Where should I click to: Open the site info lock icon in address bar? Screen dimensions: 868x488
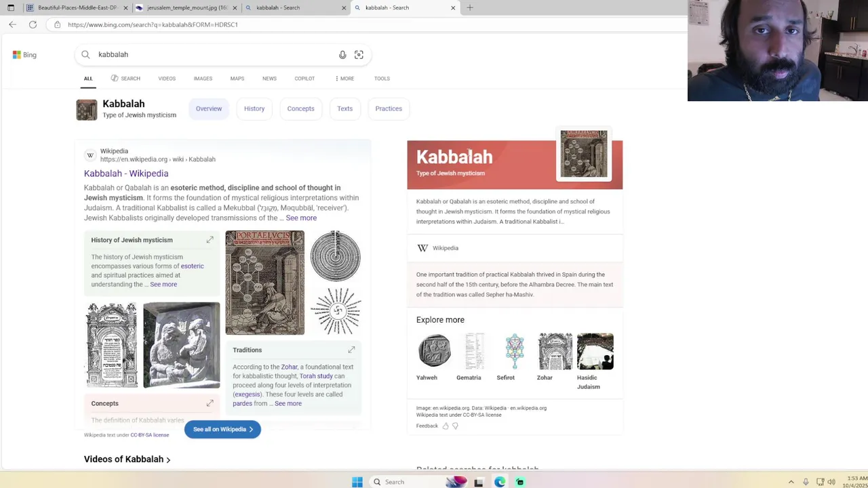pyautogui.click(x=58, y=24)
